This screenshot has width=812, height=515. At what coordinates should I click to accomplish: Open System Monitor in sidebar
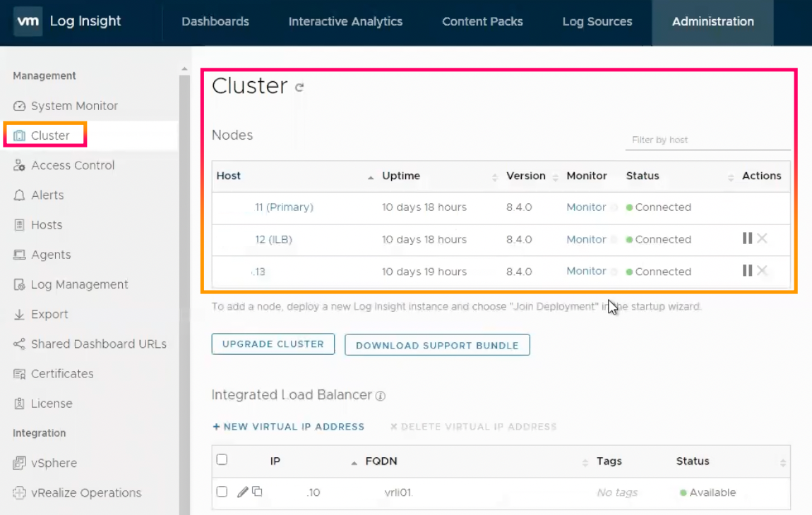click(x=74, y=106)
